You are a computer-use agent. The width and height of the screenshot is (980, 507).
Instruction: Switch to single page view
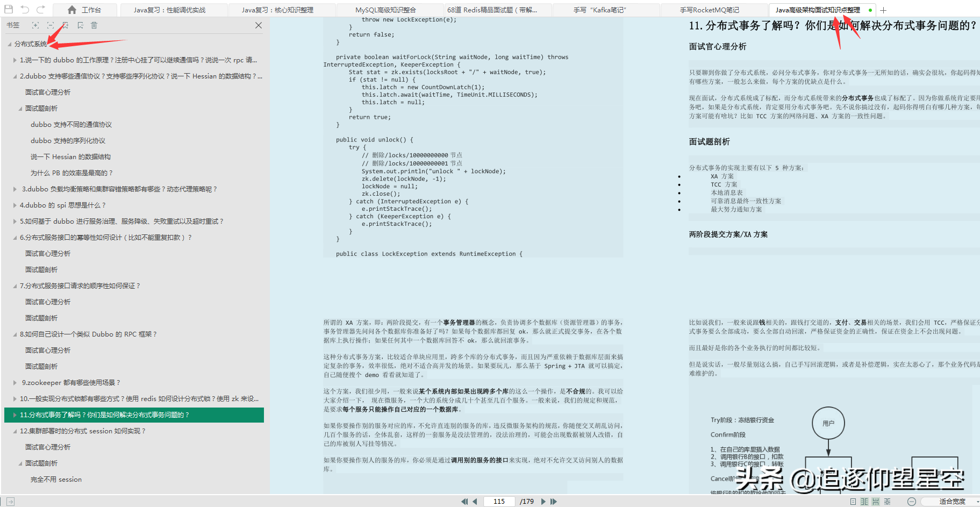coord(853,502)
